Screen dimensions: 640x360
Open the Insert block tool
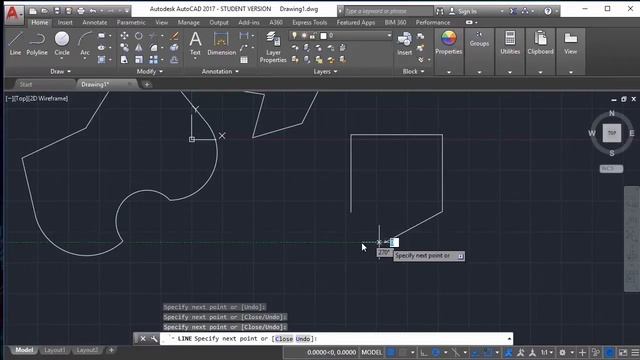404,44
